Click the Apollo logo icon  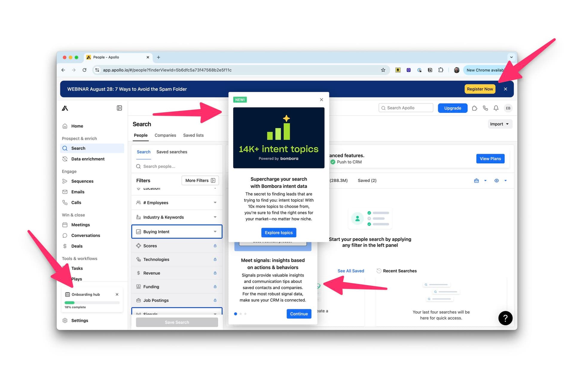[x=65, y=108]
